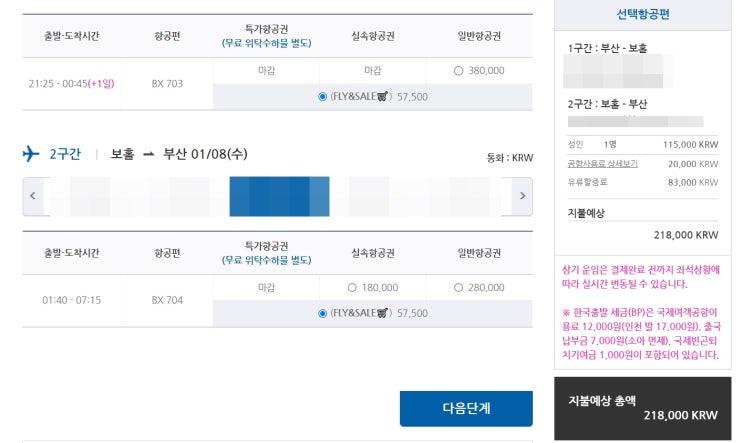
Task: Click the BX 704 flight number
Action: (x=167, y=300)
